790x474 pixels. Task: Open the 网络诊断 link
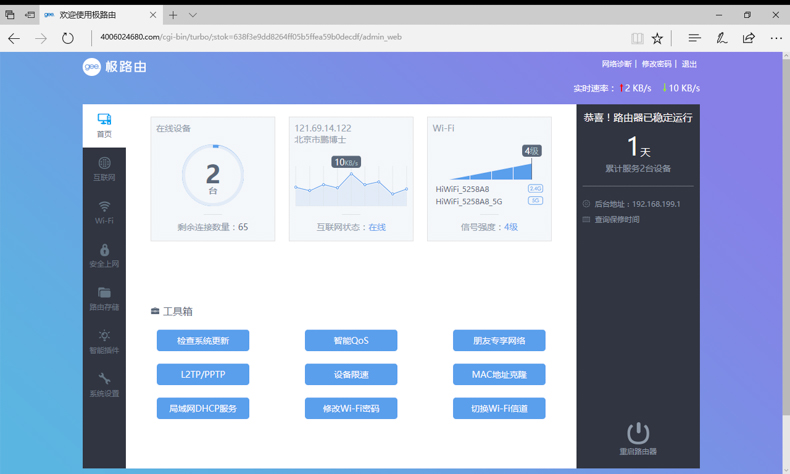click(616, 64)
